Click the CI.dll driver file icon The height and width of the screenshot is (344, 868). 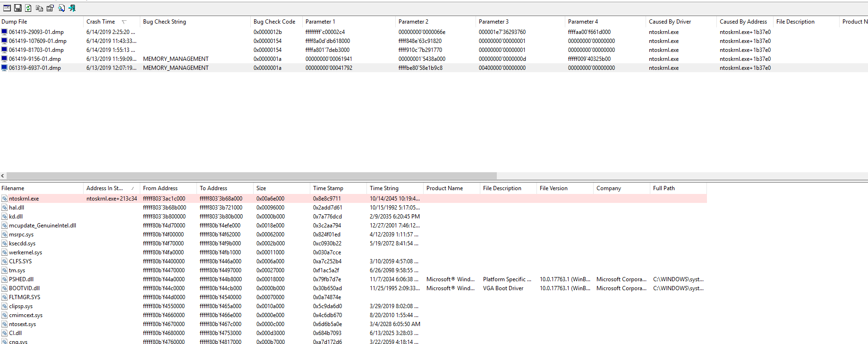point(4,333)
